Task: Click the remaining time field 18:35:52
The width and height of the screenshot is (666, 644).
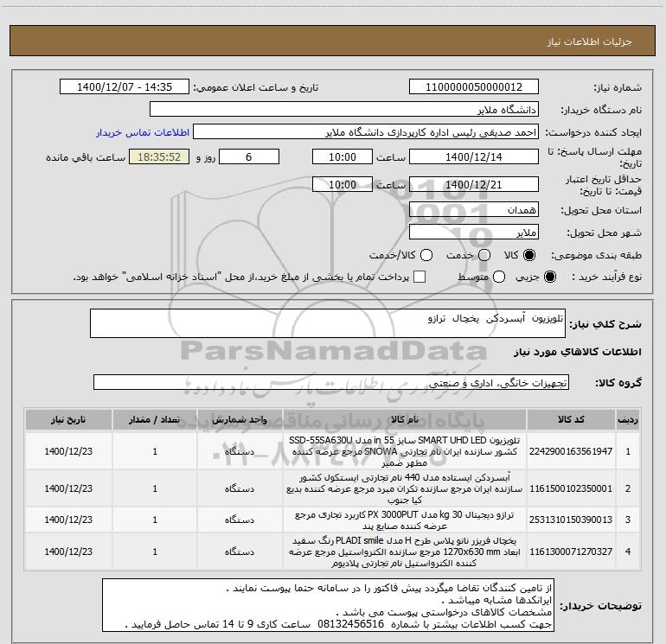Action: point(159,156)
